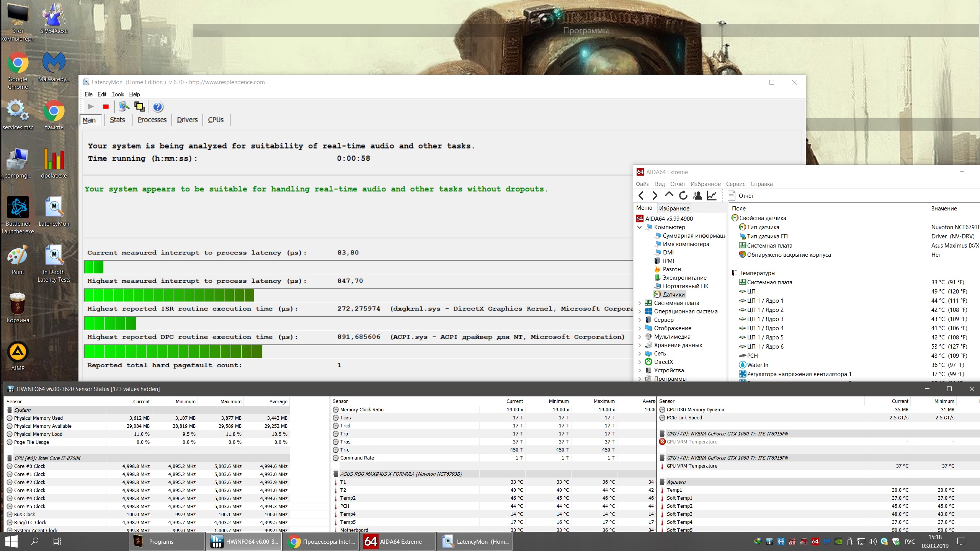Select Разгон item in AIDA64 tree
The width and height of the screenshot is (980, 551).
click(671, 269)
